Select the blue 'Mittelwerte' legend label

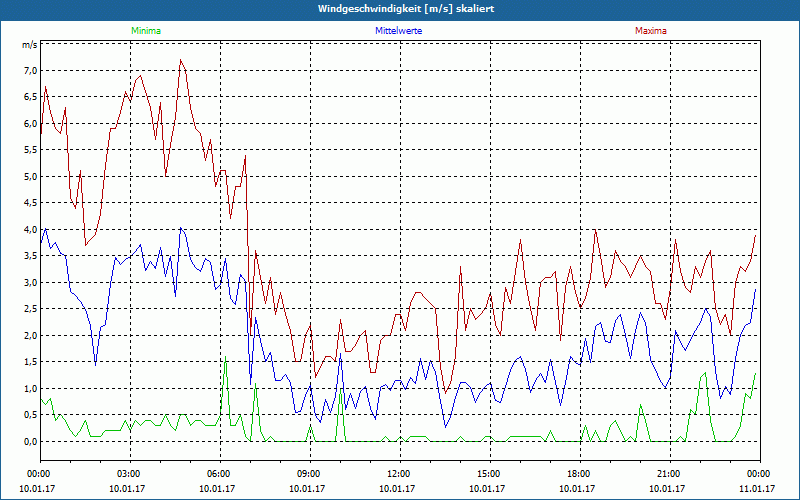tap(398, 31)
